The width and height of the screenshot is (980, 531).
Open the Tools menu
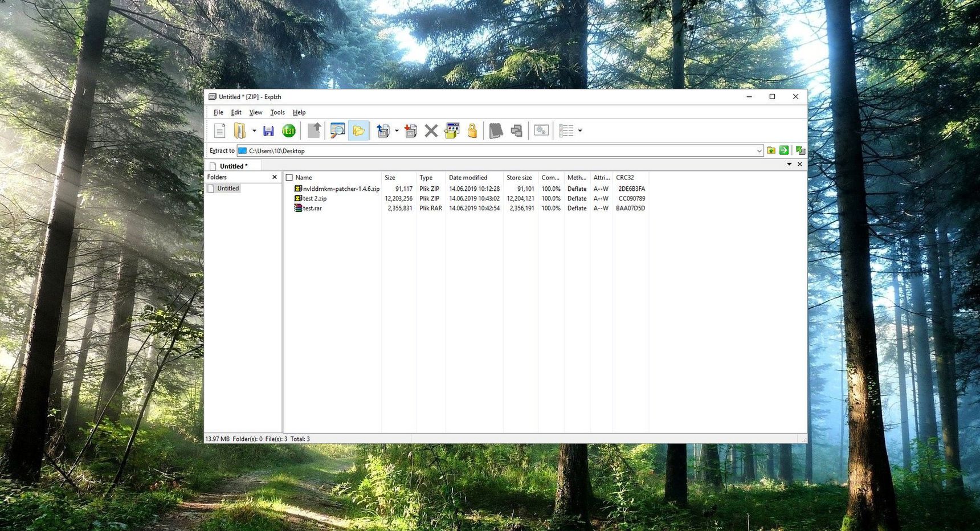pos(277,112)
